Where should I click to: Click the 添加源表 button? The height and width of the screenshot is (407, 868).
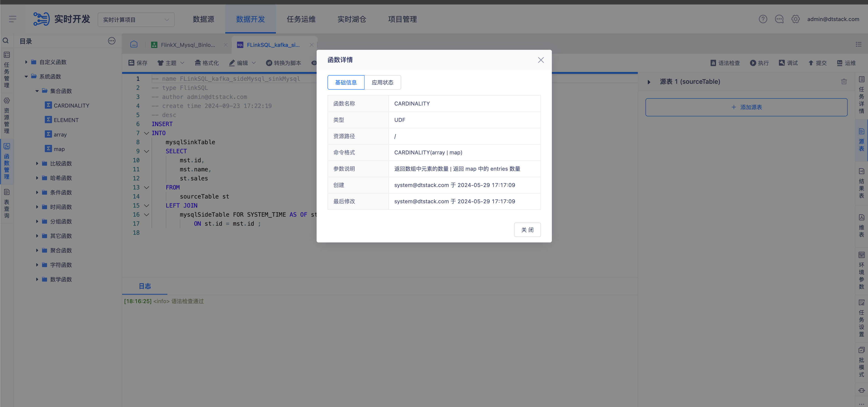(x=746, y=107)
